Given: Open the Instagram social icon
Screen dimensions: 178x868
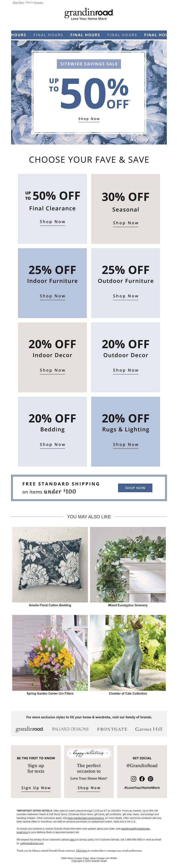Looking at the screenshot, I should 133,779.
